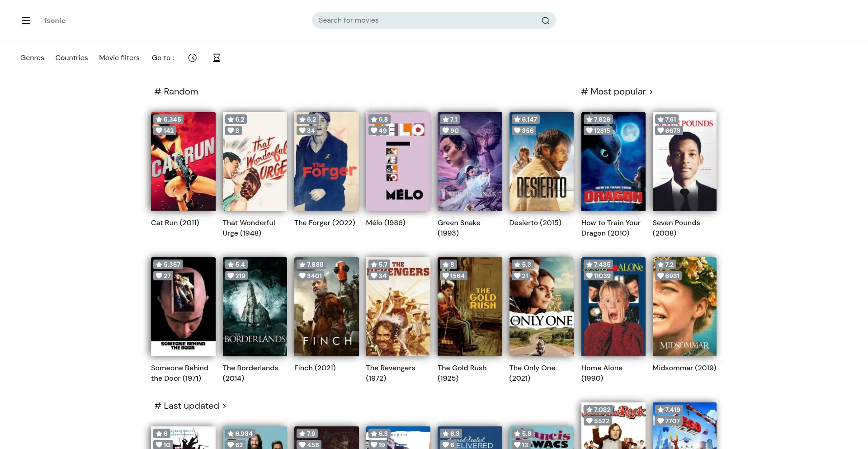Open How to Train Your Dragon title link
The image size is (868, 449).
coord(611,228)
